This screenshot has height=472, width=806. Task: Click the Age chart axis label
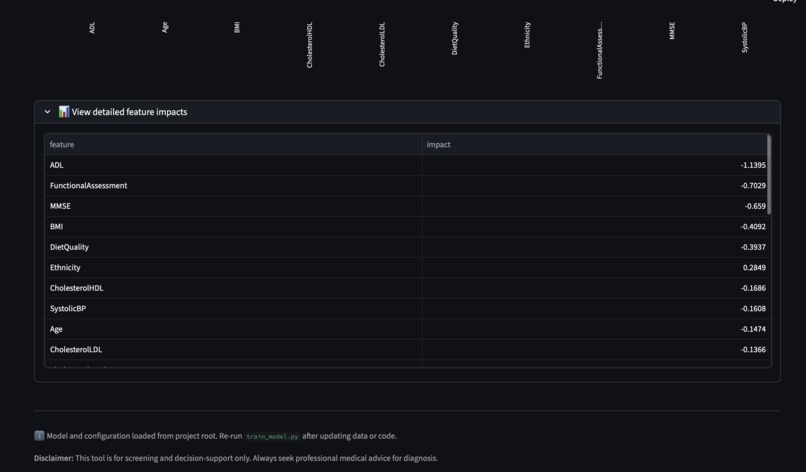pyautogui.click(x=164, y=28)
